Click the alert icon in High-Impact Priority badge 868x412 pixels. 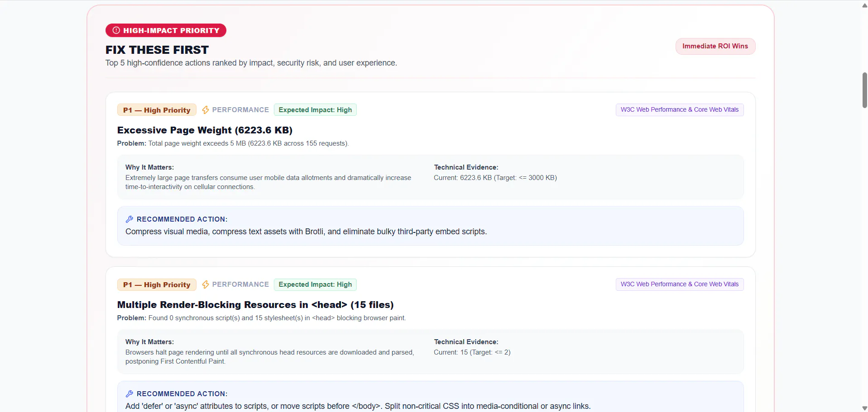point(116,30)
